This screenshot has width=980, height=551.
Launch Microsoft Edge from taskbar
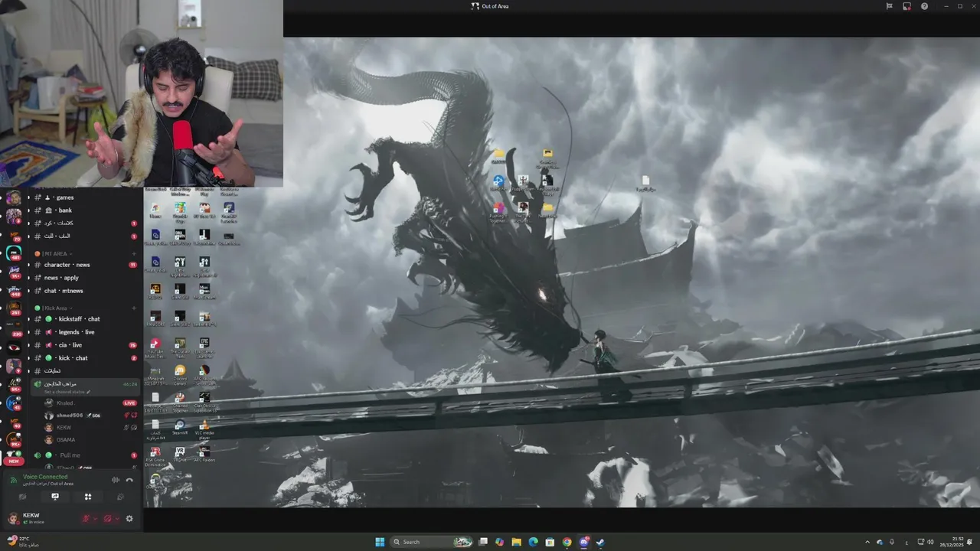(534, 542)
